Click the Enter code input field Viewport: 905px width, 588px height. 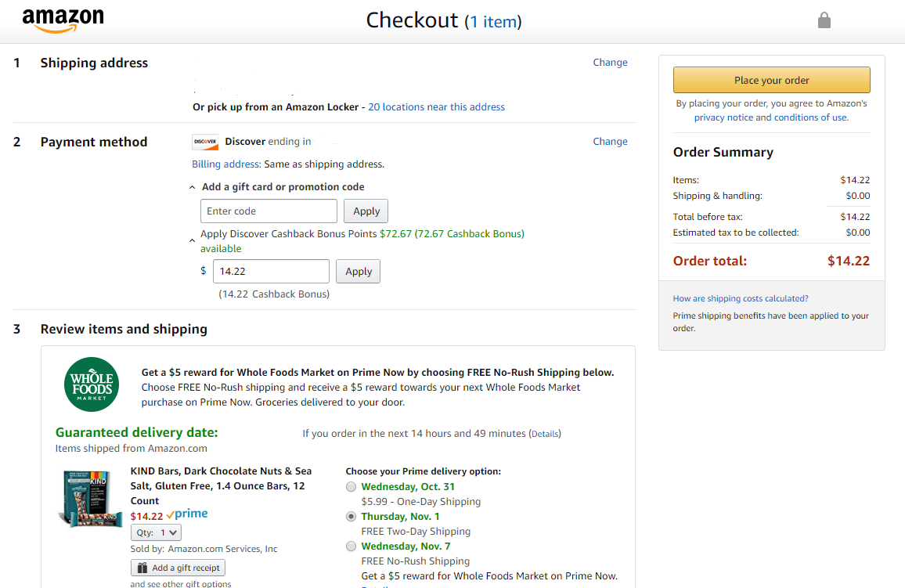(269, 211)
